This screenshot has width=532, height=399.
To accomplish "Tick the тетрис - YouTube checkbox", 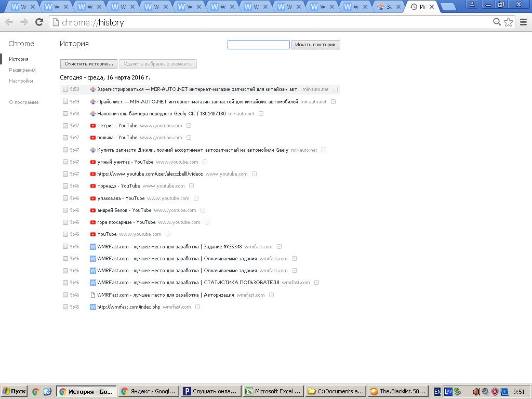I will pyautogui.click(x=65, y=126).
